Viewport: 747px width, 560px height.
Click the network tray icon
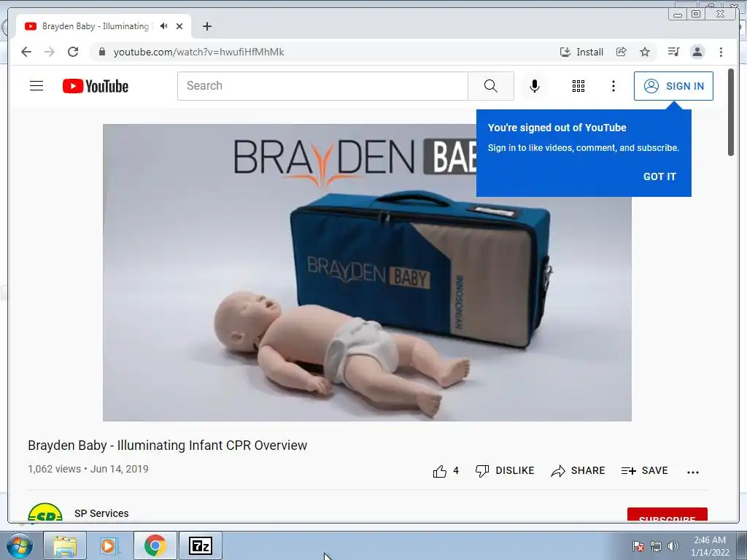pyautogui.click(x=656, y=546)
